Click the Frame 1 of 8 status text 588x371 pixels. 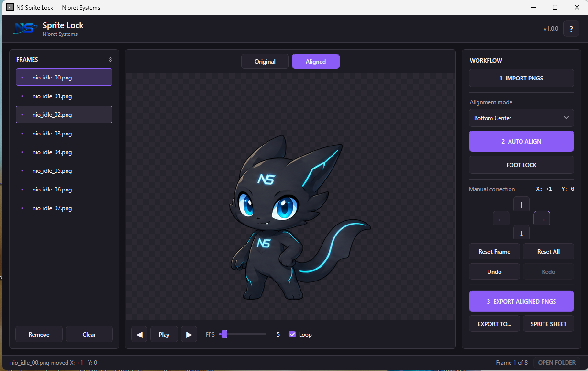(x=512, y=362)
